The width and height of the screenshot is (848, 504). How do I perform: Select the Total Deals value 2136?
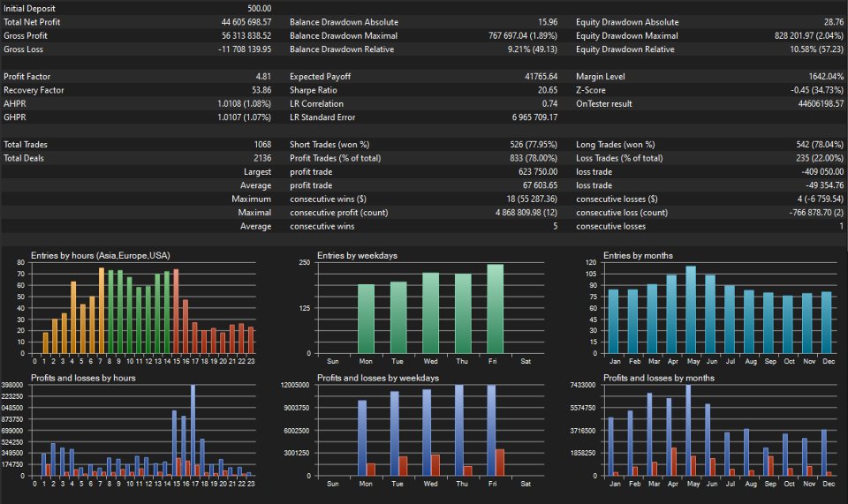[262, 158]
